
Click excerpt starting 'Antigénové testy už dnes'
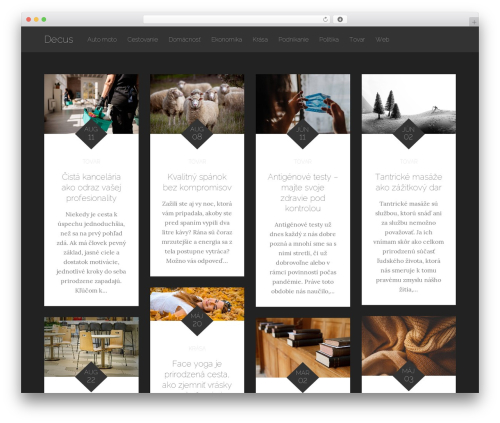point(303,258)
